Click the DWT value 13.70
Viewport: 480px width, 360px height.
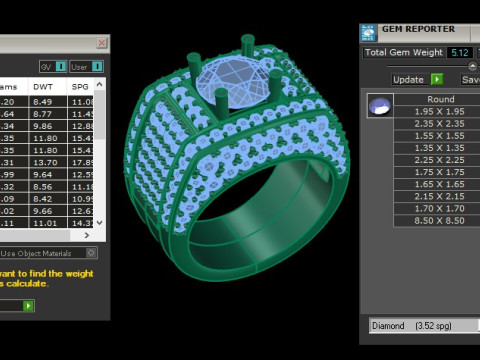48,162
